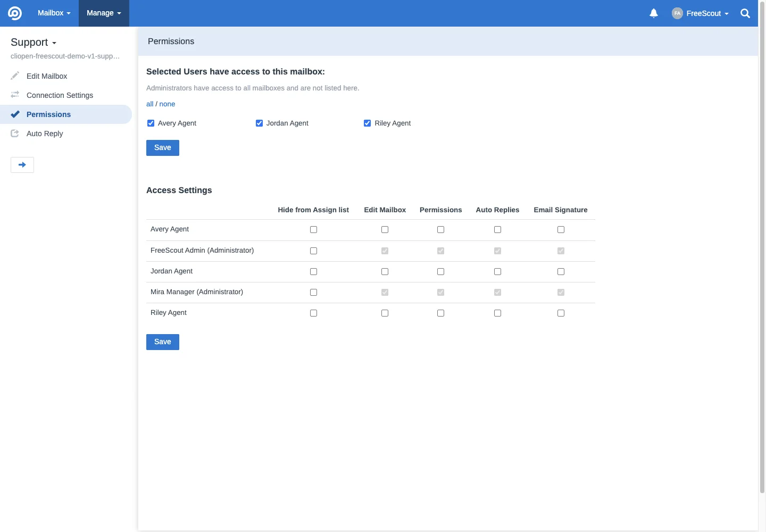This screenshot has height=532, width=766.
Task: Open Auto Reply settings
Action: [45, 134]
